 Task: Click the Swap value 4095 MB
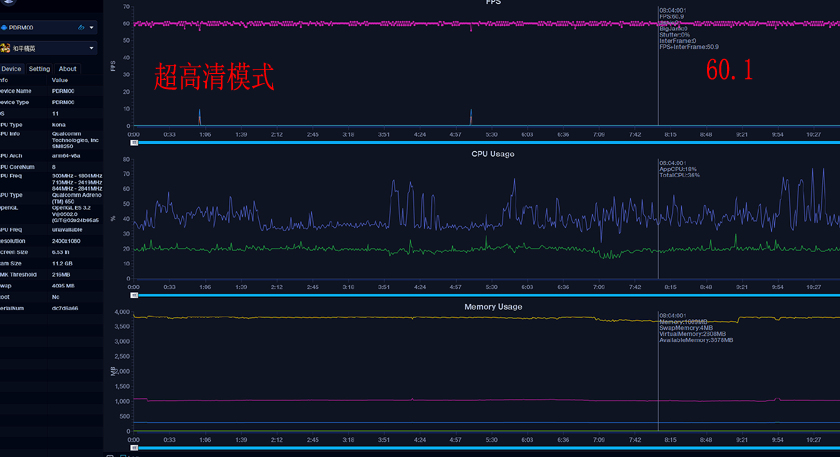[x=63, y=286]
